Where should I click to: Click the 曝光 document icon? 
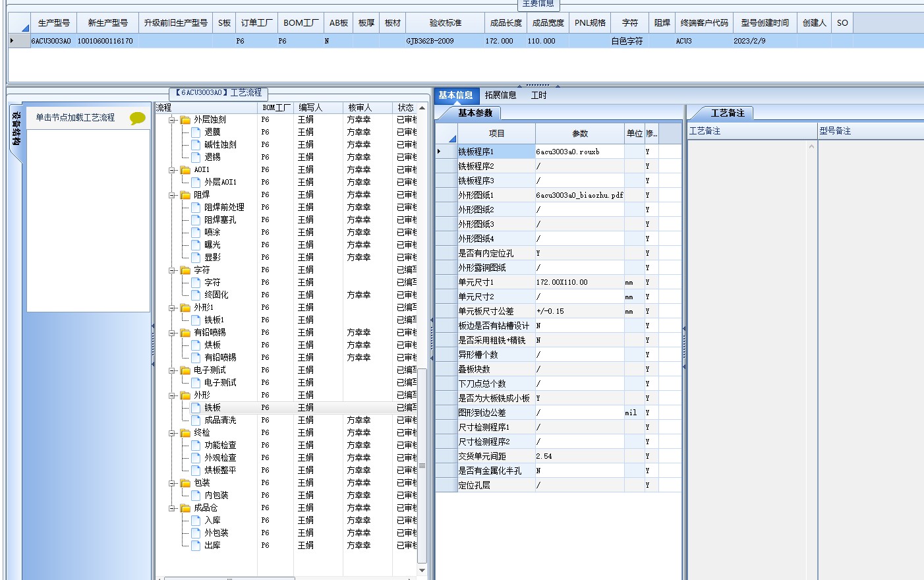point(196,245)
